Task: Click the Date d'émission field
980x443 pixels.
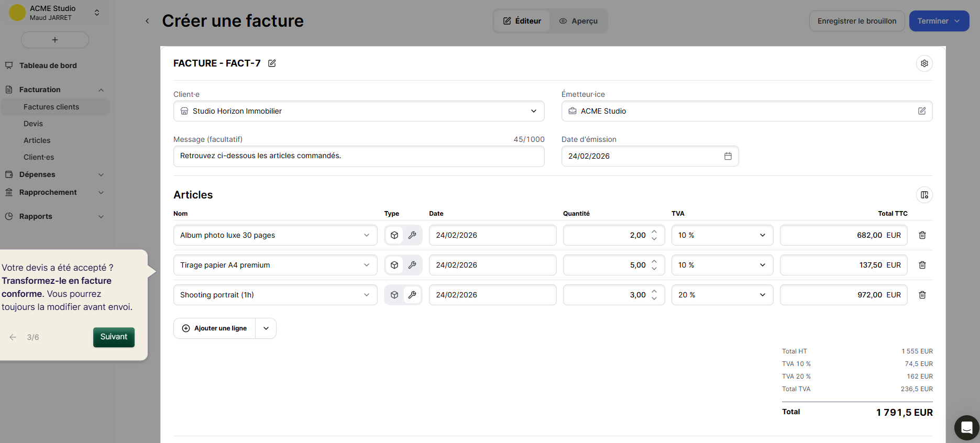Action: coord(650,156)
